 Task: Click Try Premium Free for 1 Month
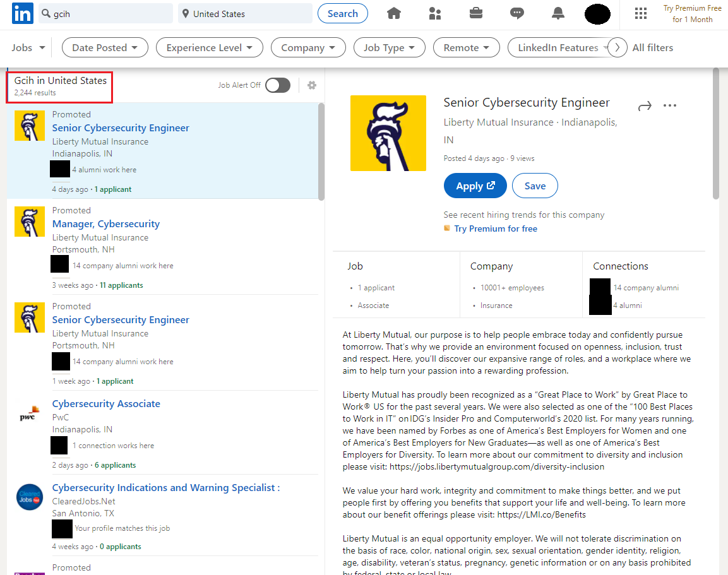[x=692, y=14]
